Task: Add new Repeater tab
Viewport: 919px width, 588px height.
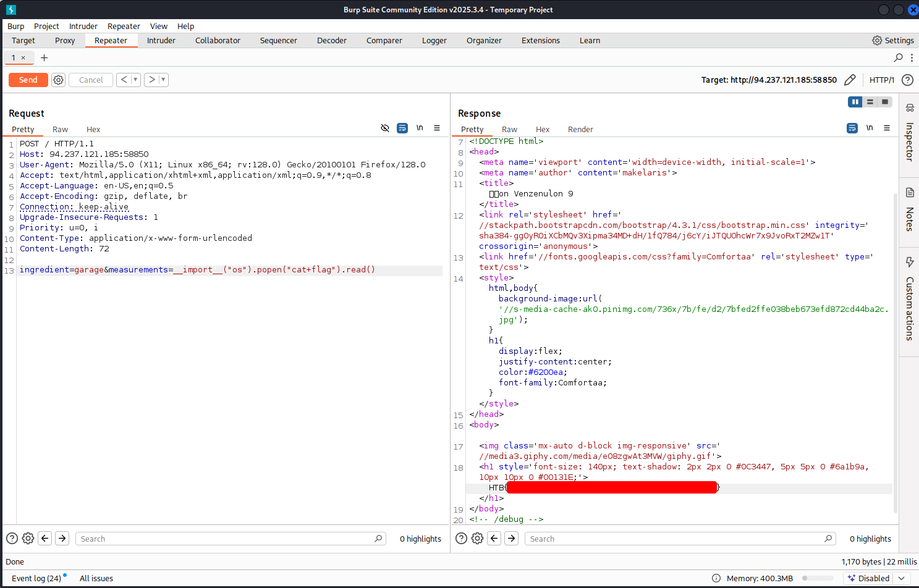Action: (x=44, y=57)
